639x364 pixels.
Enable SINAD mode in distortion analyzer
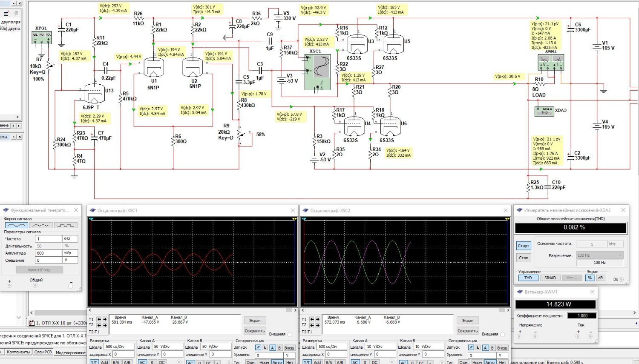[x=550, y=278]
